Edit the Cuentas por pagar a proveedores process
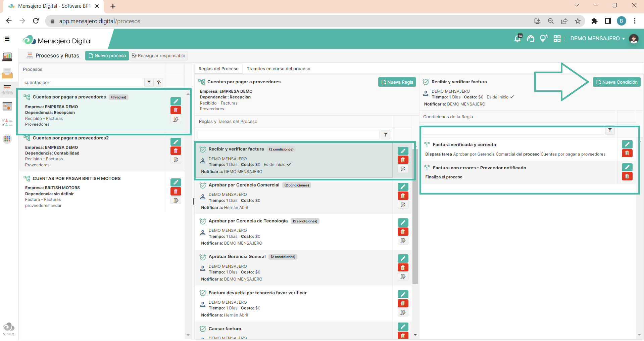 (176, 101)
